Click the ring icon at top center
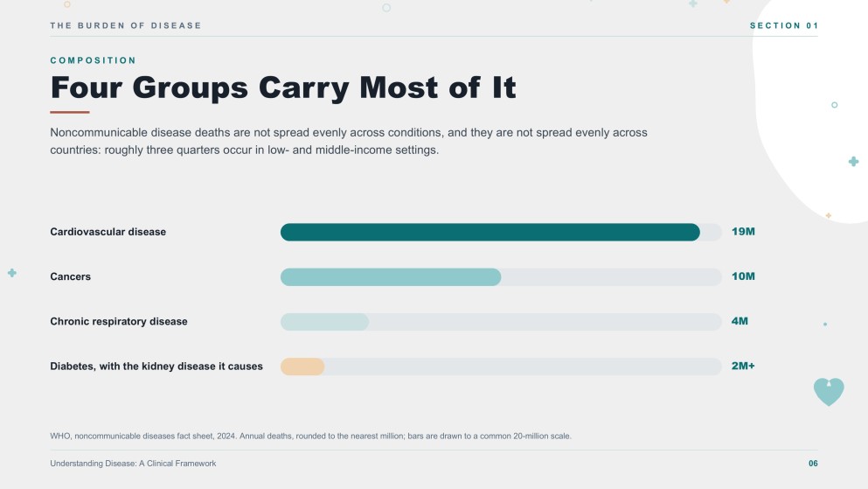 tap(386, 8)
